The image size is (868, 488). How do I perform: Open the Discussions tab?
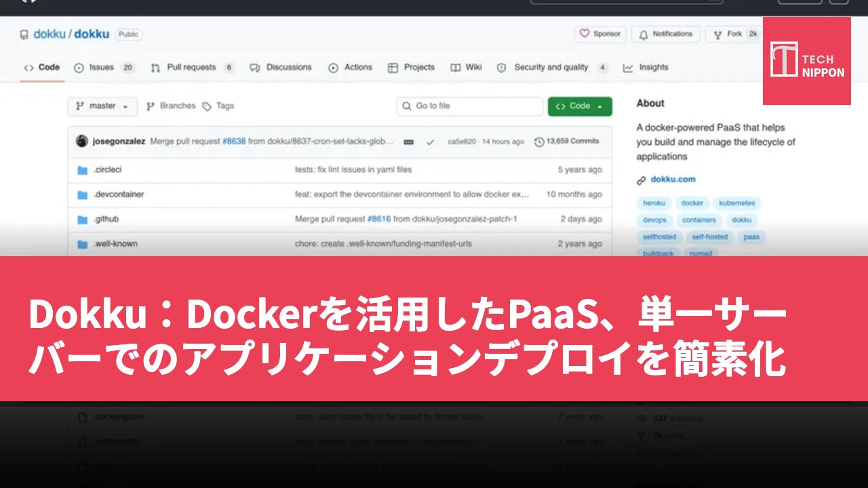(281, 68)
